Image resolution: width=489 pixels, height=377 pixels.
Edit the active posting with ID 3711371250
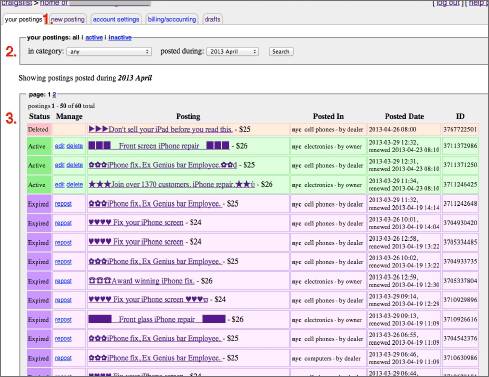coord(59,165)
